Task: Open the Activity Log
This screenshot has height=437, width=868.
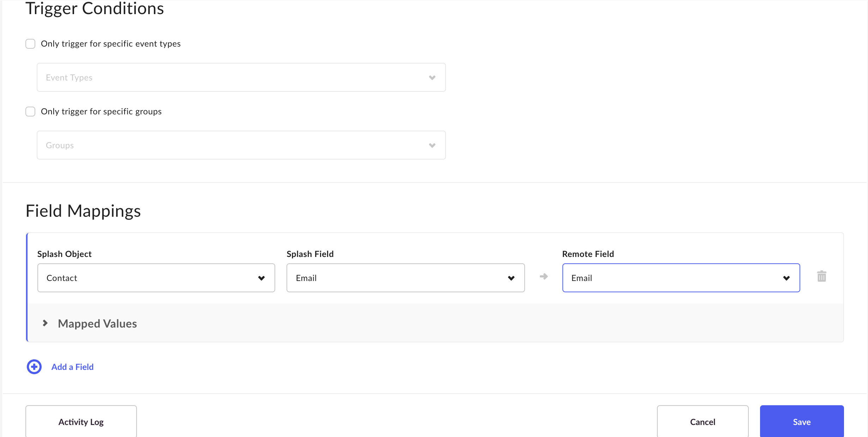Action: [x=81, y=422]
